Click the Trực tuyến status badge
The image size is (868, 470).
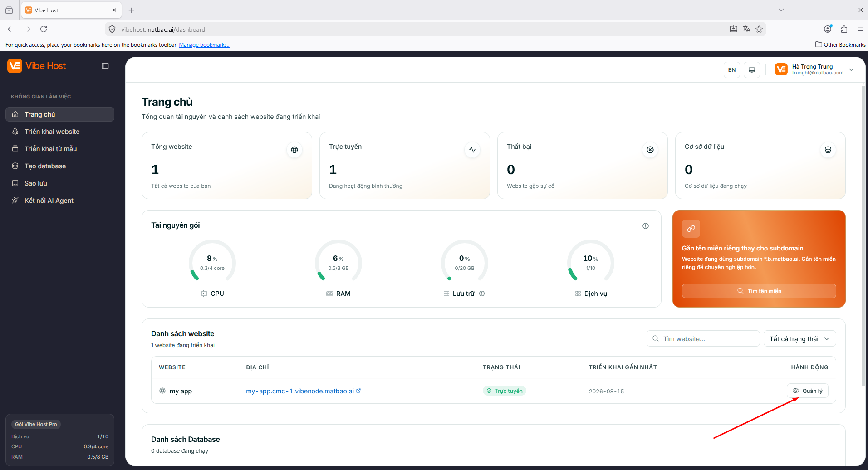click(505, 391)
